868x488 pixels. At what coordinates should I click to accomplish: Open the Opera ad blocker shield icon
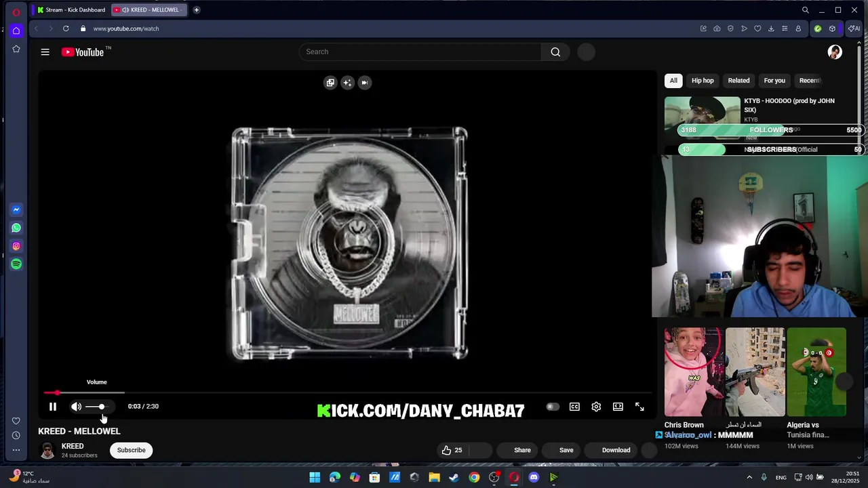(x=730, y=28)
